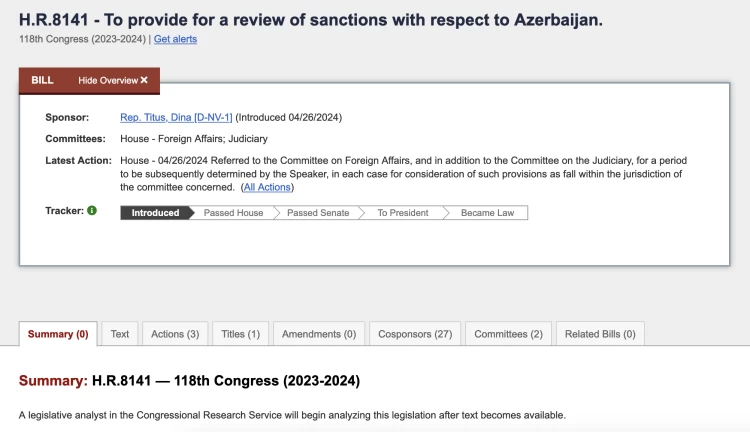Screen dimensions: 750x432
Task: View All Actions link
Action: (267, 187)
